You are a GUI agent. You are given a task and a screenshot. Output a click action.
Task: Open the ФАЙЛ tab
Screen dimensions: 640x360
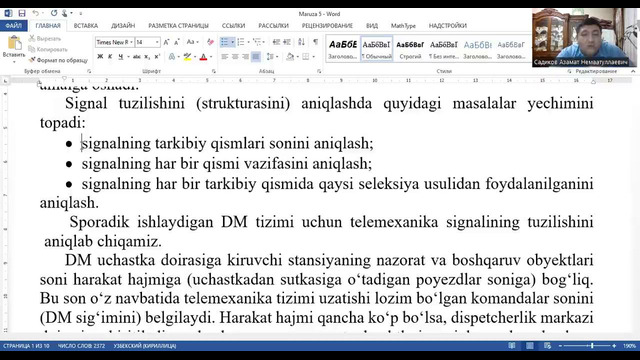point(13,25)
